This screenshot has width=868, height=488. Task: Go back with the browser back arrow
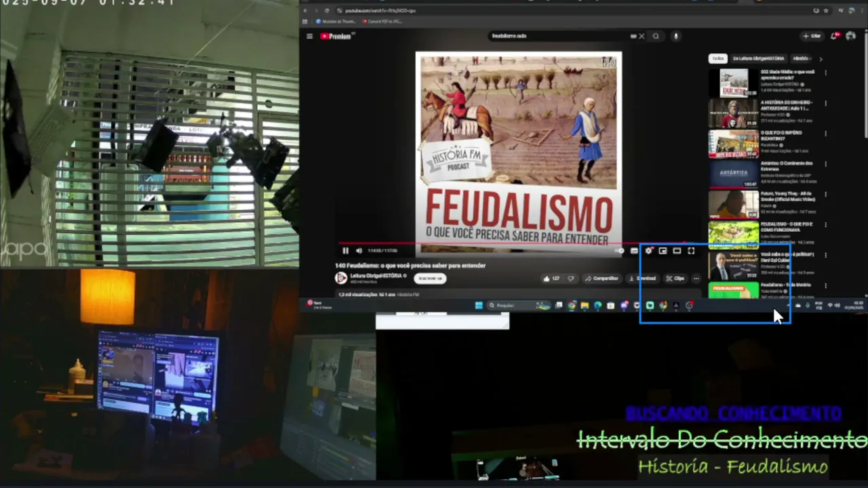click(x=305, y=11)
